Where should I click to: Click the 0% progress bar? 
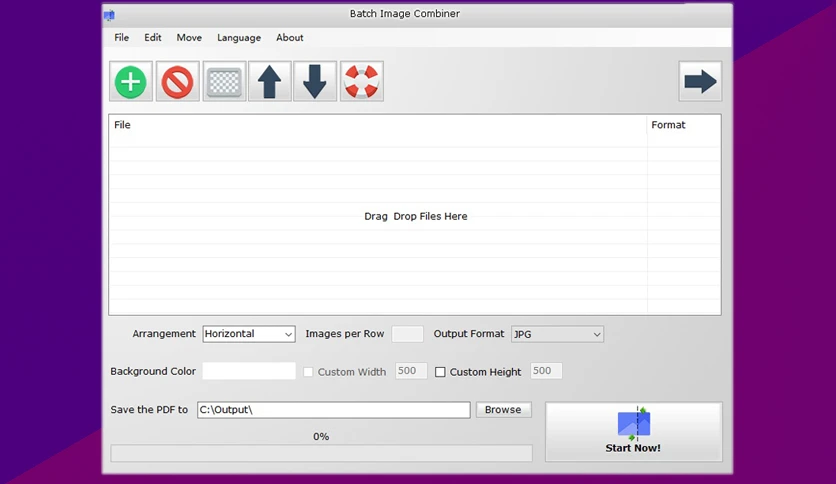(x=321, y=453)
